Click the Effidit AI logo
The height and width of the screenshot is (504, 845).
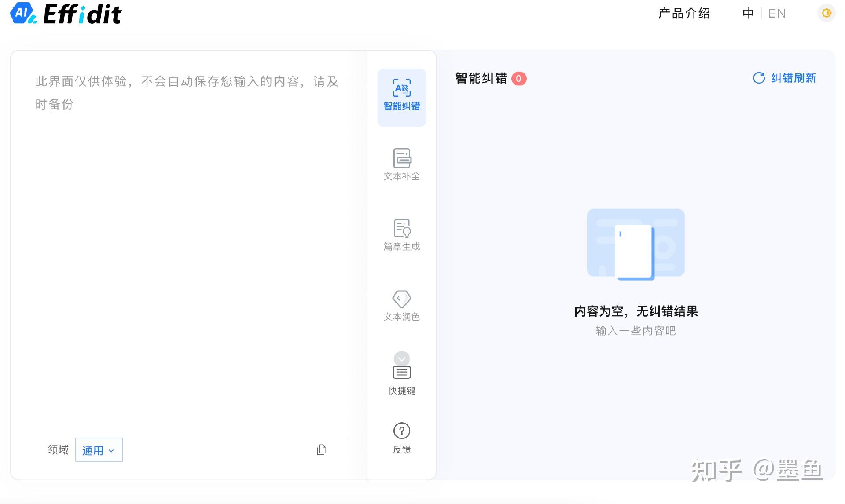pyautogui.click(x=65, y=14)
